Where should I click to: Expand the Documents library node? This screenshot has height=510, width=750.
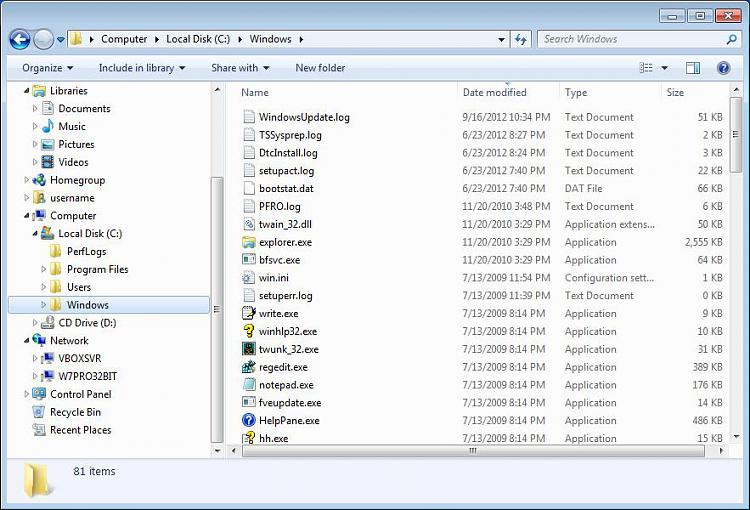(x=34, y=109)
